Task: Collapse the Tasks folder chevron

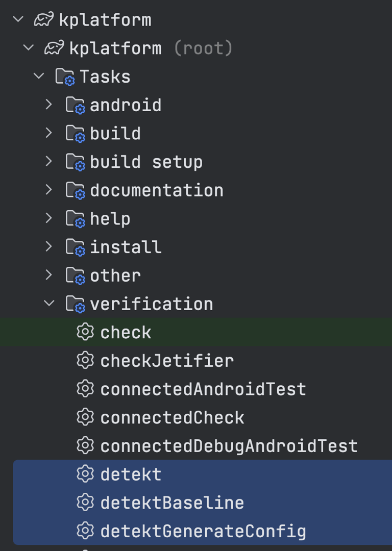Action: 39,76
